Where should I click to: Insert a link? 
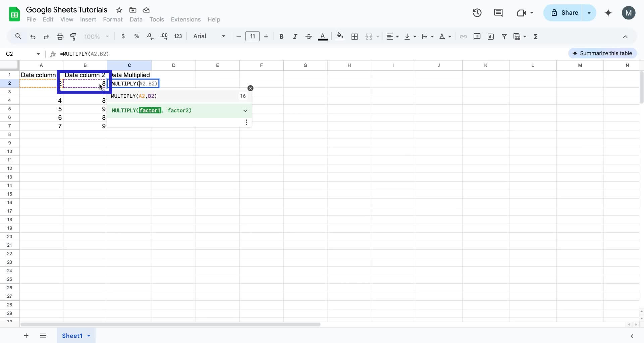(x=463, y=37)
